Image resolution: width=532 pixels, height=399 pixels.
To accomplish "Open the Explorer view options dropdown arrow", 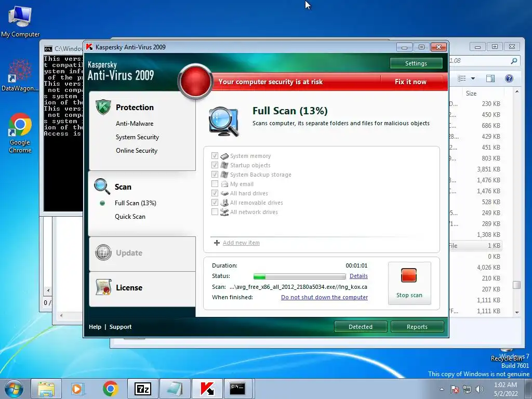I will (473, 78).
